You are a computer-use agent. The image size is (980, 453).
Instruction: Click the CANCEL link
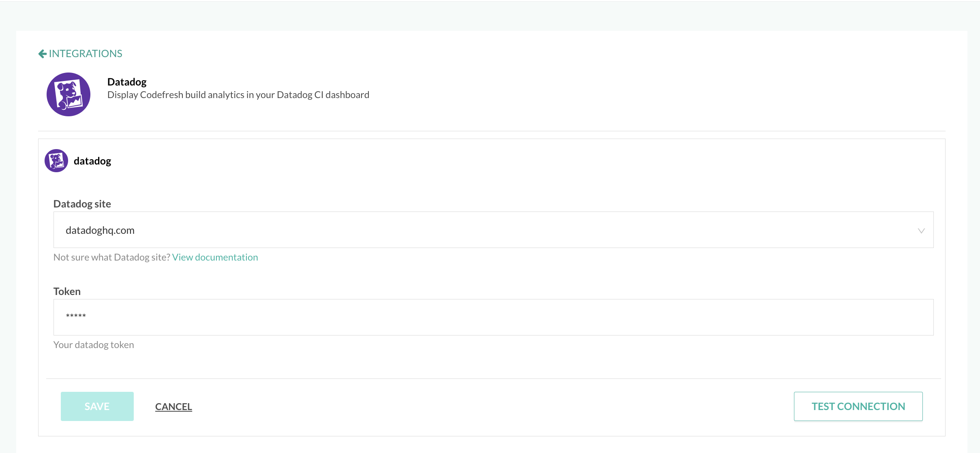[173, 406]
